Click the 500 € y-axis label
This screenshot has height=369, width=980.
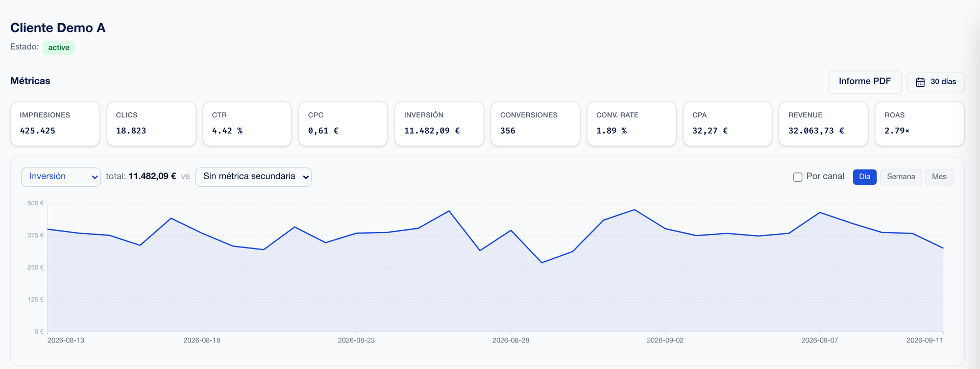(x=36, y=204)
